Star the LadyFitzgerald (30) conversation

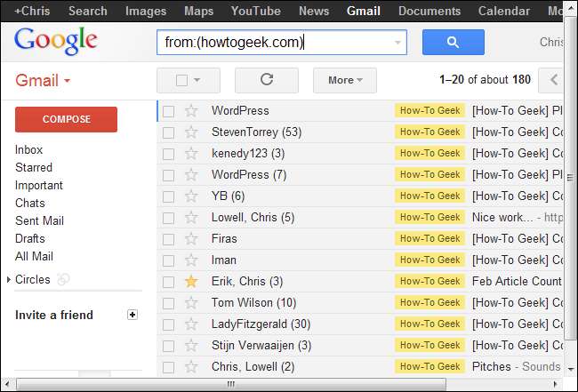[x=191, y=324]
